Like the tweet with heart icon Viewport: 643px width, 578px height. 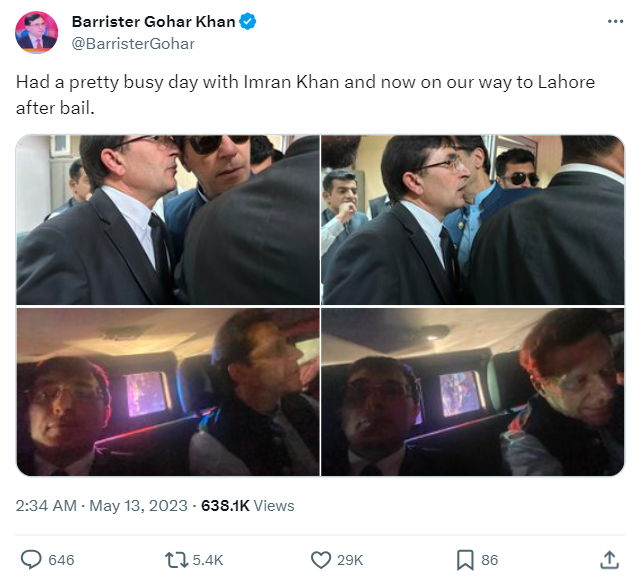point(321,559)
